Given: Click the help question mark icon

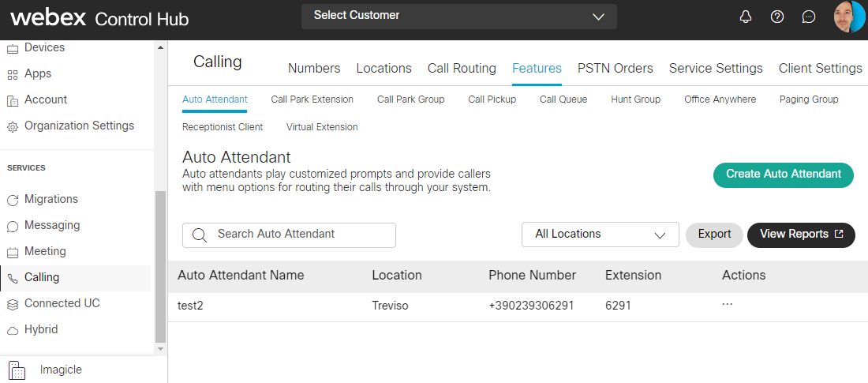Looking at the screenshot, I should click(x=777, y=17).
